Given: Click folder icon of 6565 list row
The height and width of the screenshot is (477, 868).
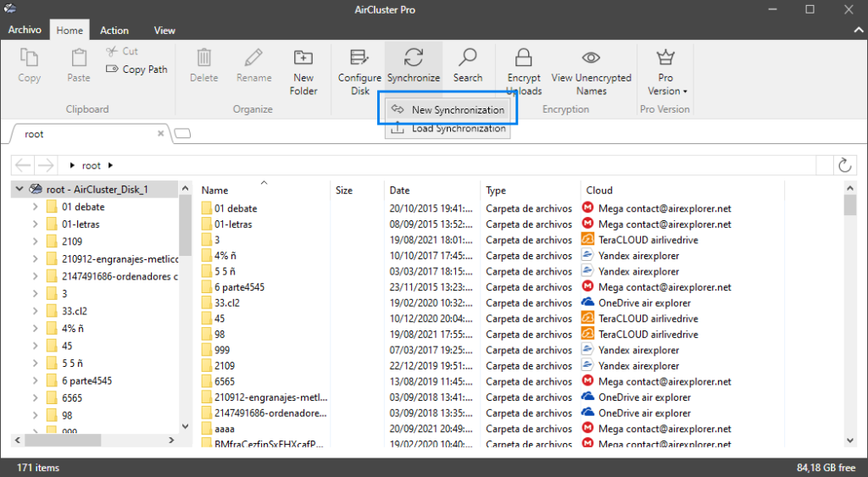Looking at the screenshot, I should coord(207,381).
